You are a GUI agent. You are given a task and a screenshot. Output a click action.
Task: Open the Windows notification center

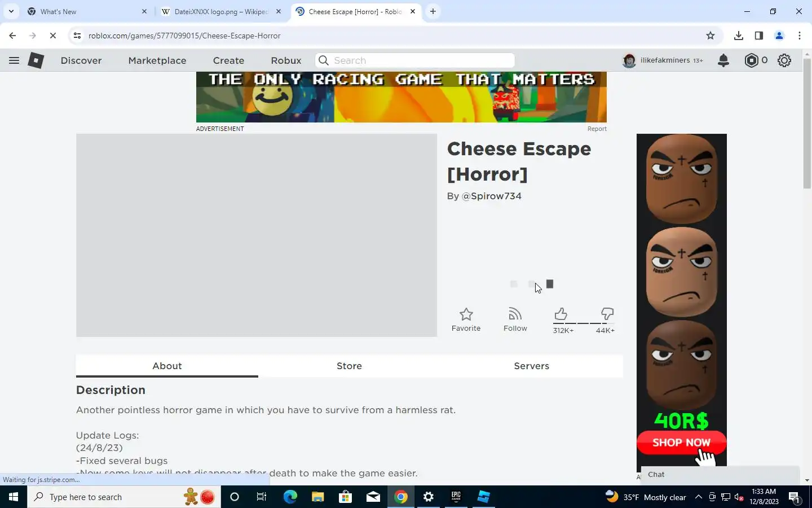(795, 497)
